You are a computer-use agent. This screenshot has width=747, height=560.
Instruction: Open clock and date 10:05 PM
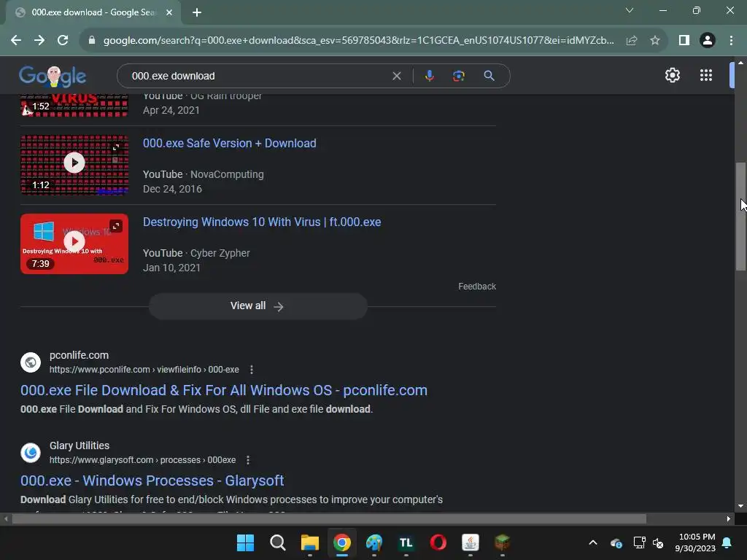tap(695, 542)
